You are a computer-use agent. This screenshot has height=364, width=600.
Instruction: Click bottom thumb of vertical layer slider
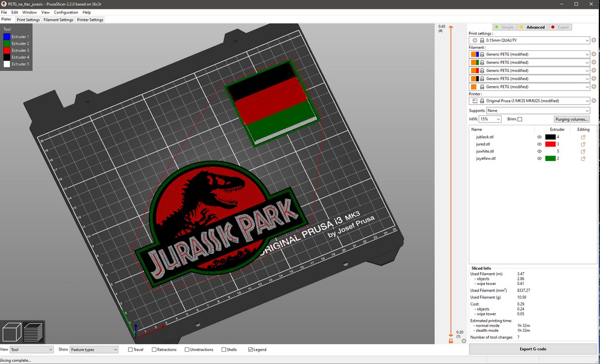(x=451, y=335)
